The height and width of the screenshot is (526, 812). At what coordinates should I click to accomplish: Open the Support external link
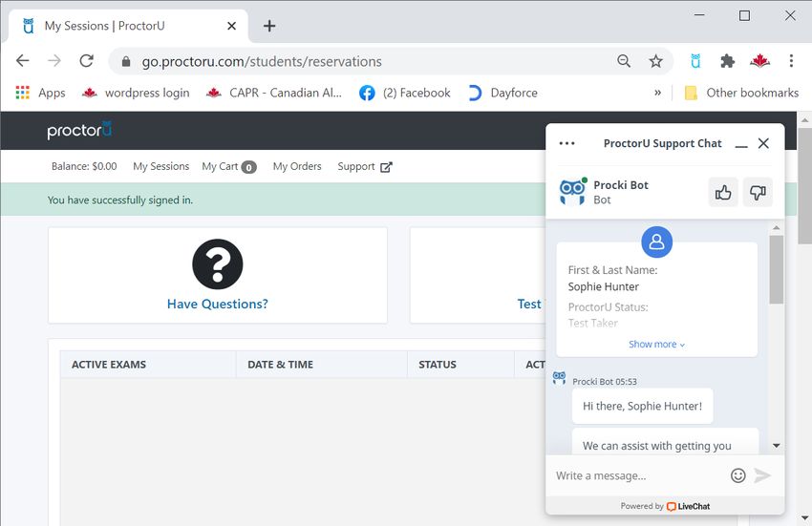click(x=365, y=167)
